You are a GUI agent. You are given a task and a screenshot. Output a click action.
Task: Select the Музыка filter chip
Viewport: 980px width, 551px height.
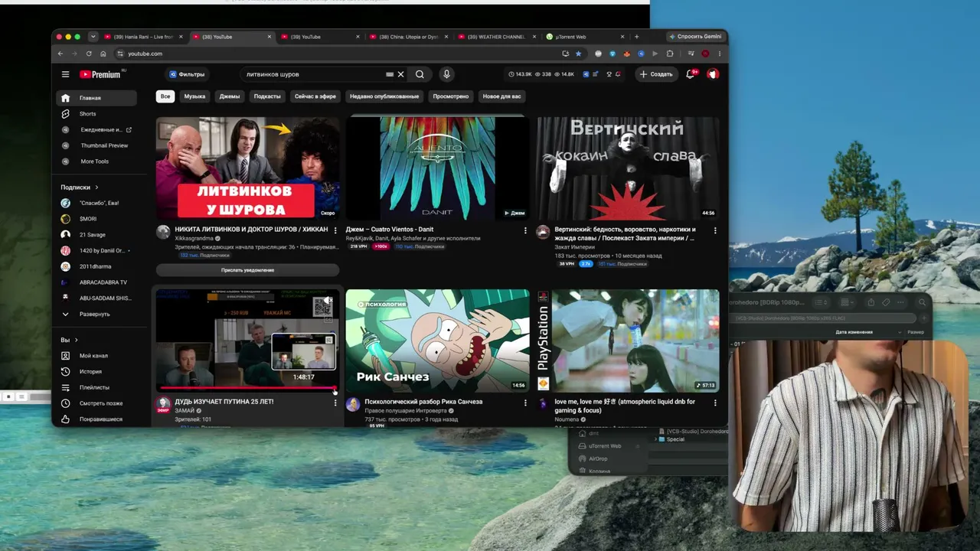pos(194,96)
